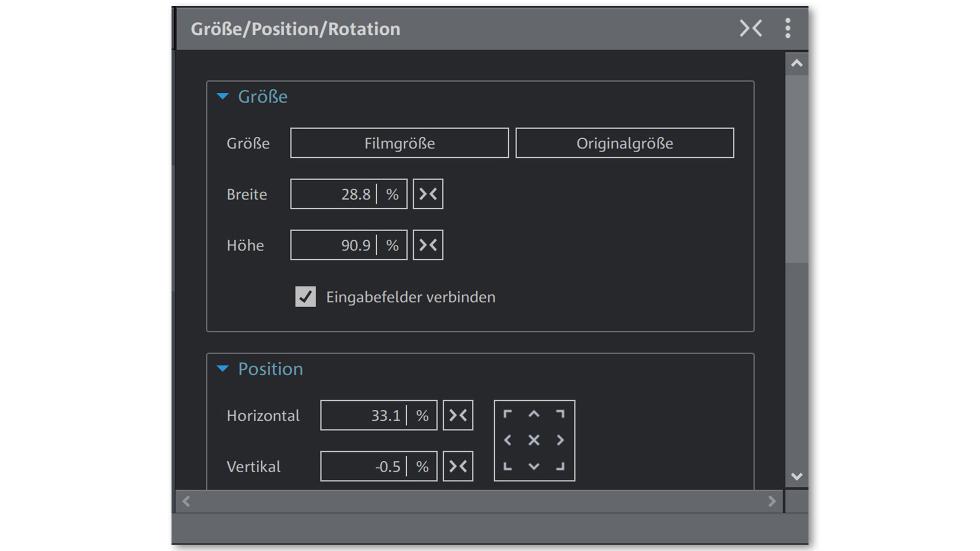Click the collapse icon in the panel header
This screenshot has height=551, width=980.
pyautogui.click(x=751, y=29)
